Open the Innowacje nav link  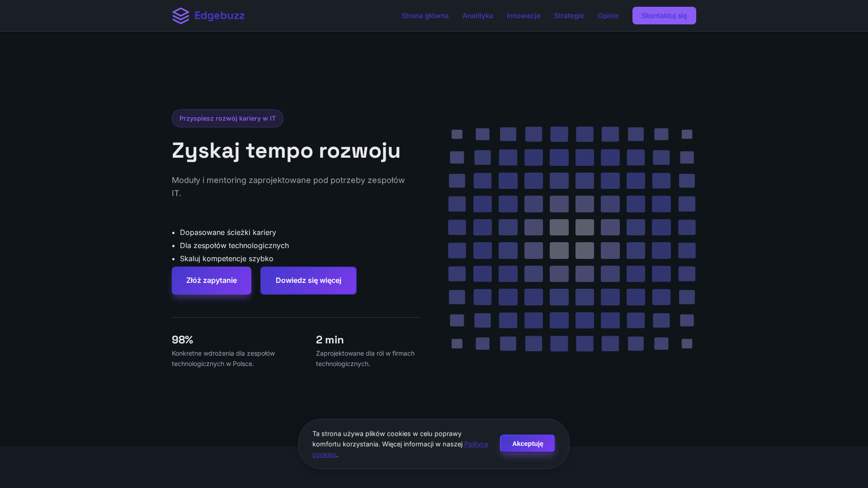pyautogui.click(x=524, y=16)
